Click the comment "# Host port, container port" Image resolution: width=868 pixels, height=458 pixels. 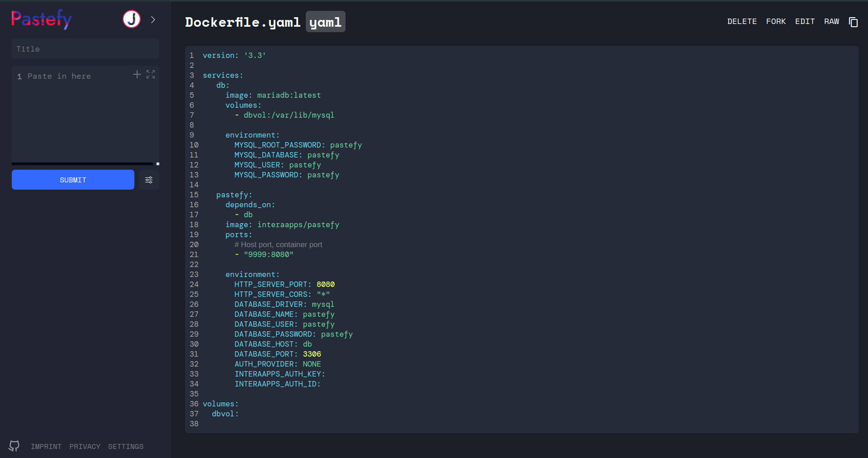tap(279, 244)
